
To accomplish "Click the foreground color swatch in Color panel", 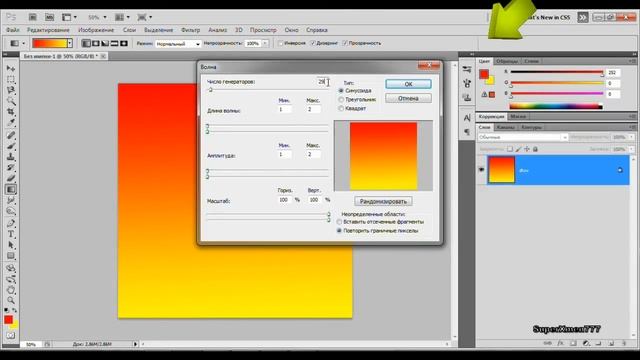I will (484, 74).
